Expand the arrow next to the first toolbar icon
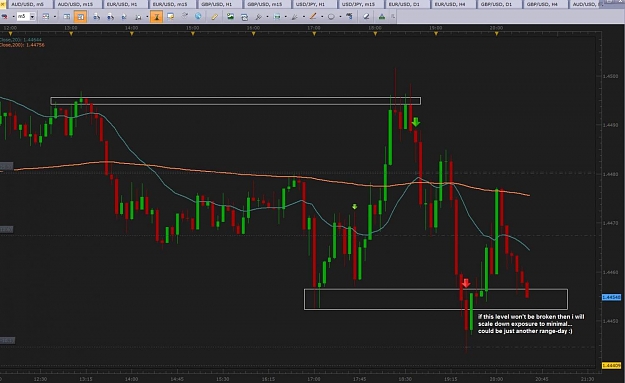The height and width of the screenshot is (383, 625). pos(13,17)
